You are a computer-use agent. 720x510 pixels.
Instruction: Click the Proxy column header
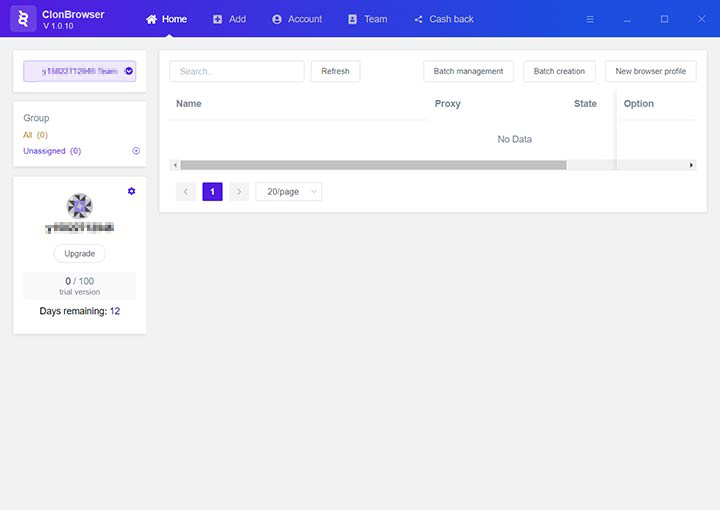[x=448, y=104]
